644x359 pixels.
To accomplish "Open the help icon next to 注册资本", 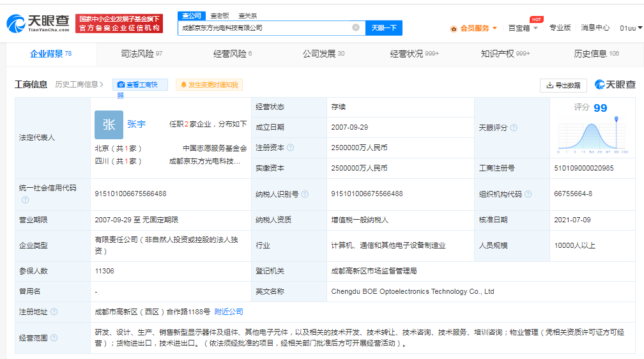I will pyautogui.click(x=290, y=148).
